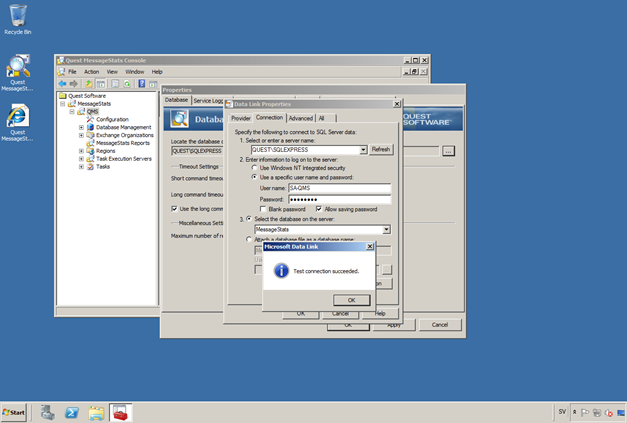Choose Select the database on the server radio

[x=249, y=219]
